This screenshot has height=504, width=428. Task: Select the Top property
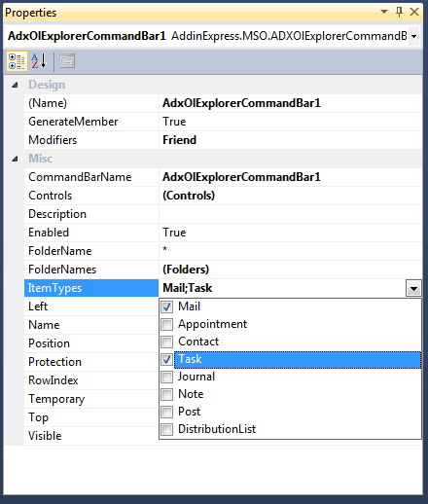pos(91,417)
